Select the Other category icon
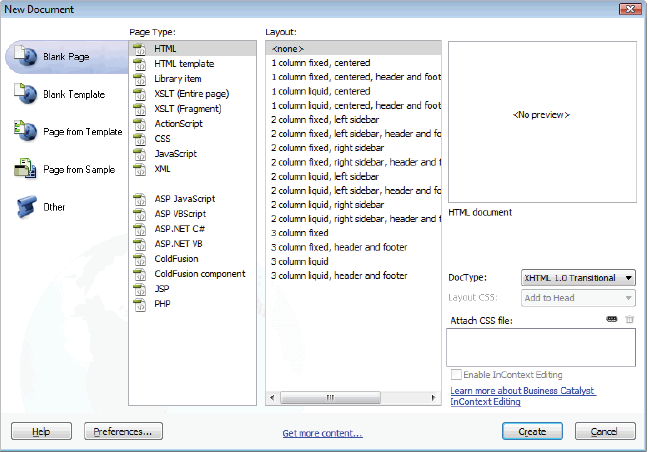648x452 pixels. click(x=25, y=207)
